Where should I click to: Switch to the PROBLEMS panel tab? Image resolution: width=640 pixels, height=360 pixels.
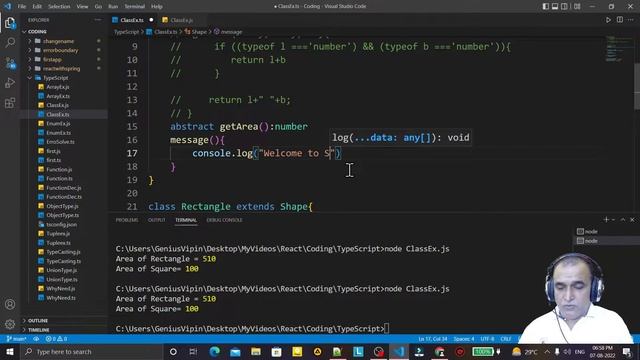[x=127, y=220]
